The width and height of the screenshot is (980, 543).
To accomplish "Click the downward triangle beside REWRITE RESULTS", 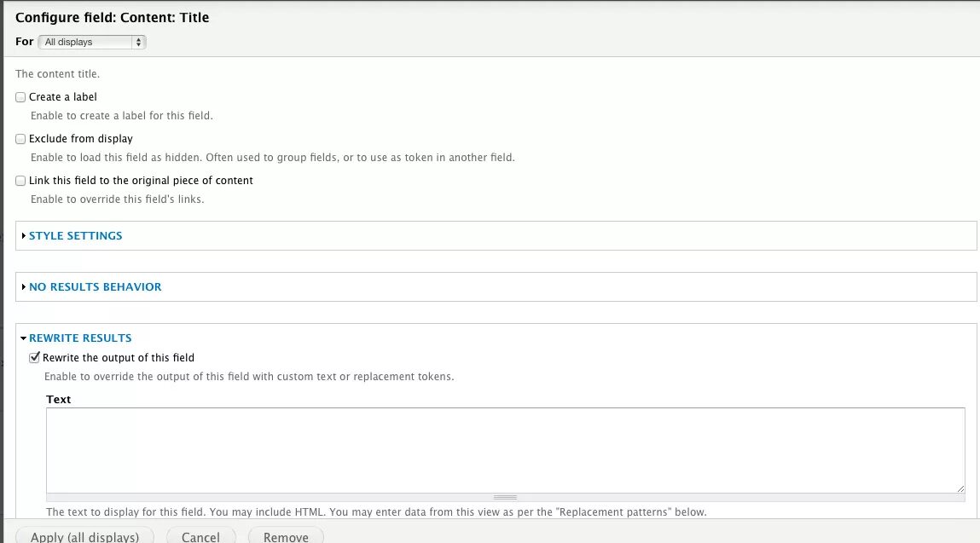I will [23, 338].
